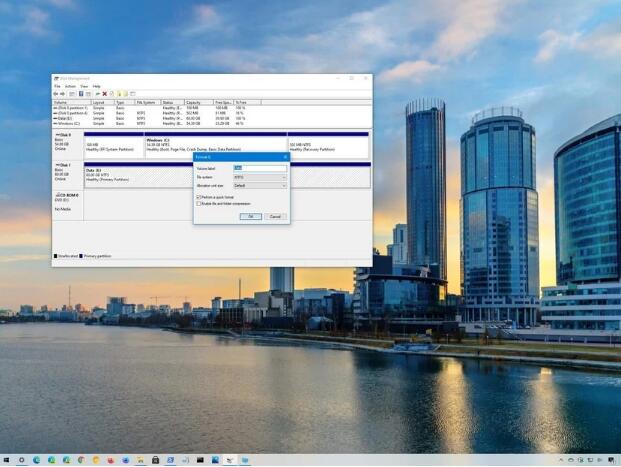Open the Help menu
The image size is (621, 467).
[x=96, y=86]
